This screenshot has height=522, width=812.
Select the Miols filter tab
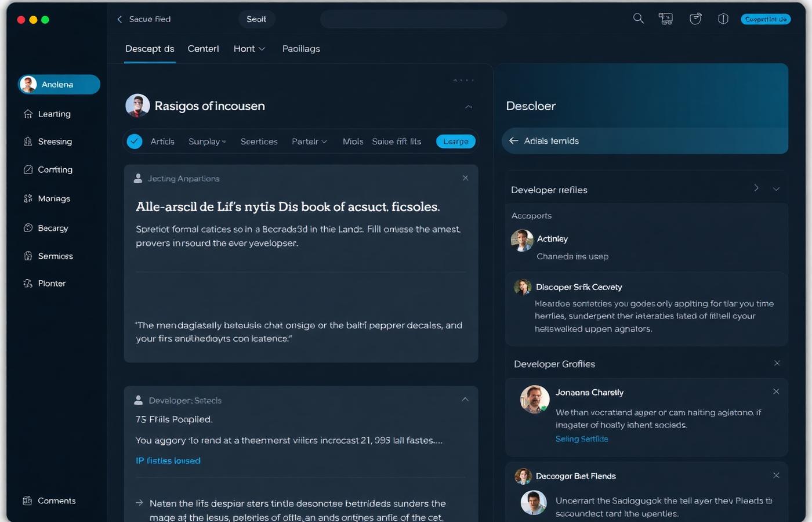tap(353, 142)
